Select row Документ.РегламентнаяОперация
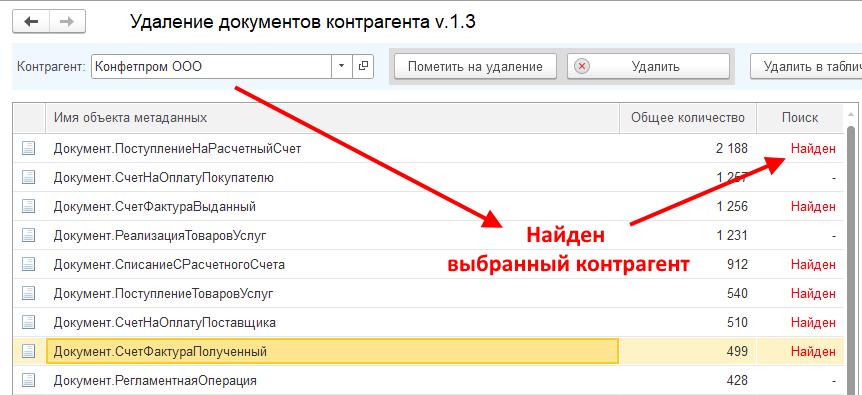 [428, 380]
